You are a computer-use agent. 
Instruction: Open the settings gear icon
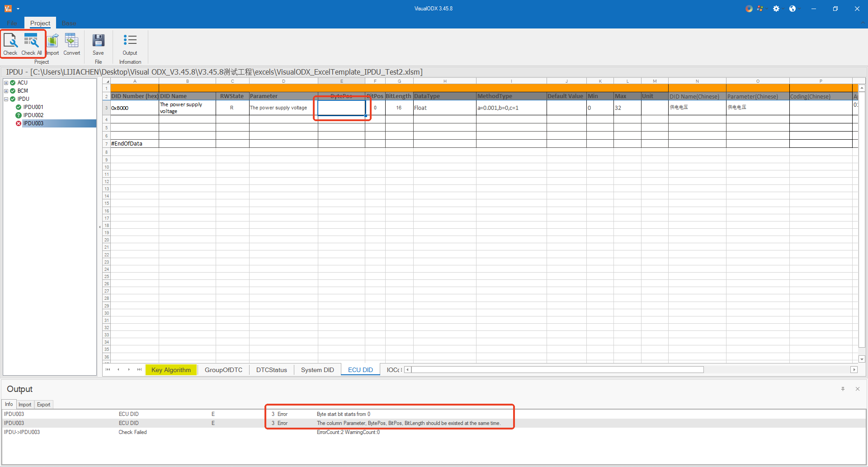coord(776,9)
